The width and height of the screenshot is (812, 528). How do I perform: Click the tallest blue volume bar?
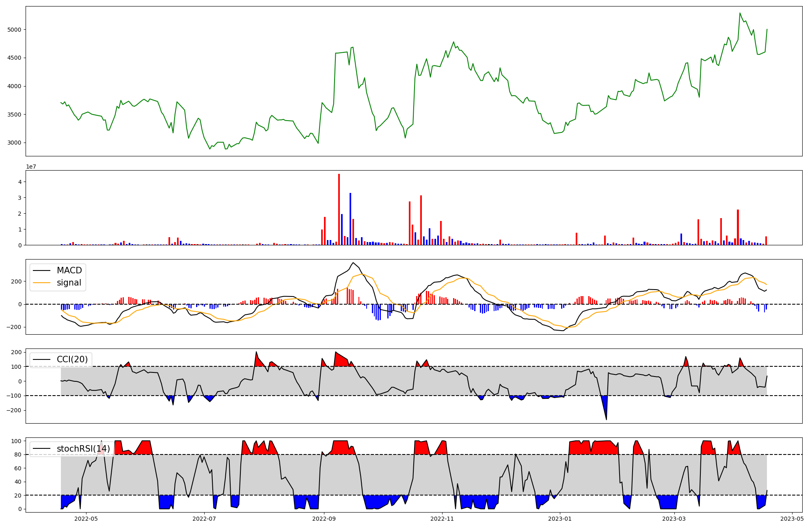pyautogui.click(x=350, y=219)
